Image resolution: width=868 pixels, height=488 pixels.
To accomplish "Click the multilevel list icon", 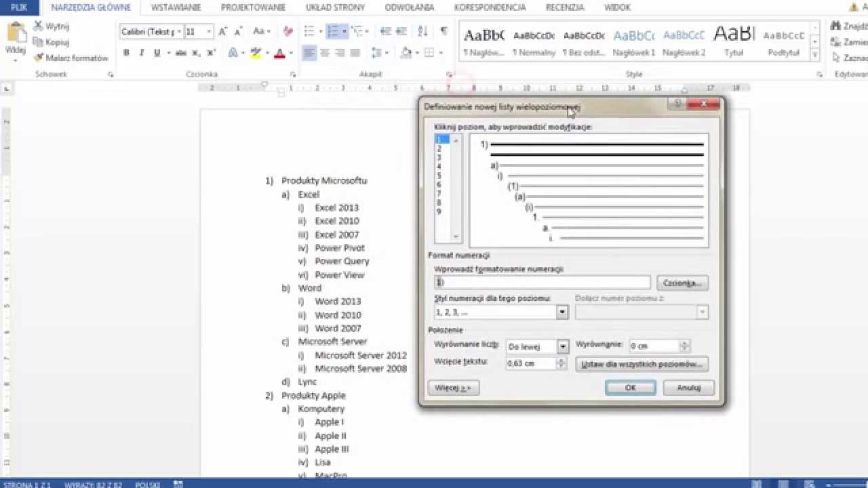I will click(357, 32).
